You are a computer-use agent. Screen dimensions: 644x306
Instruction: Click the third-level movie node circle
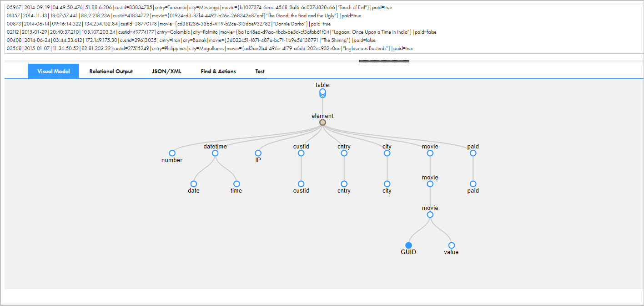[x=430, y=214]
